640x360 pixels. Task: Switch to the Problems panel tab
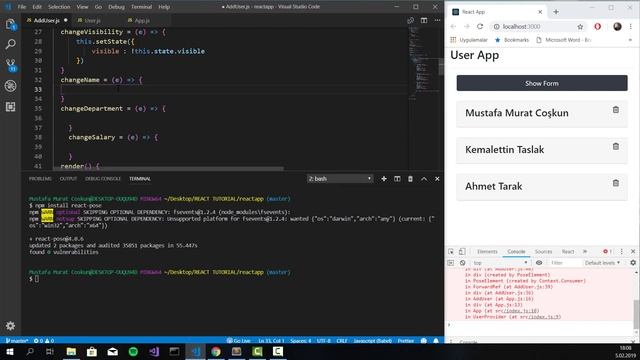point(40,179)
